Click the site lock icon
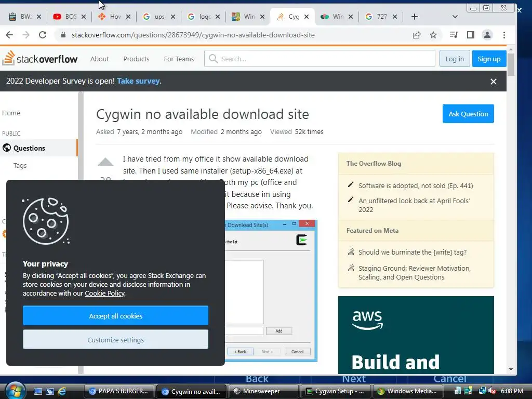 pos(63,35)
